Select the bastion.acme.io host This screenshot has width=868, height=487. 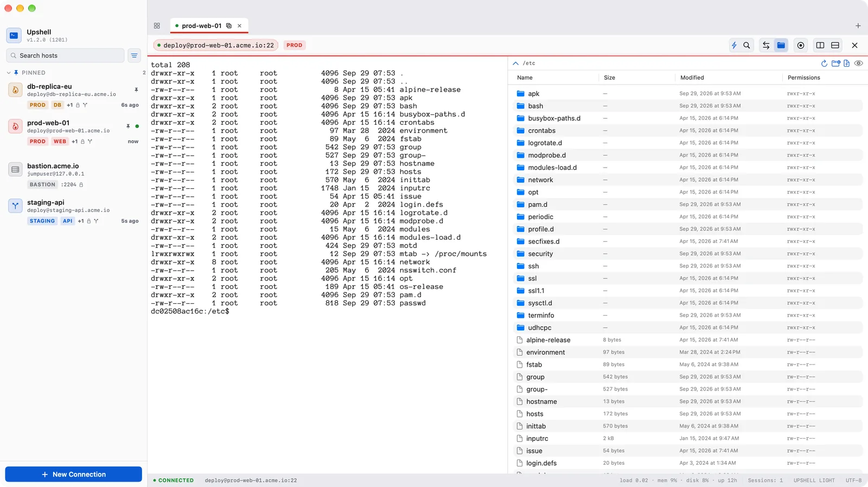pyautogui.click(x=73, y=175)
